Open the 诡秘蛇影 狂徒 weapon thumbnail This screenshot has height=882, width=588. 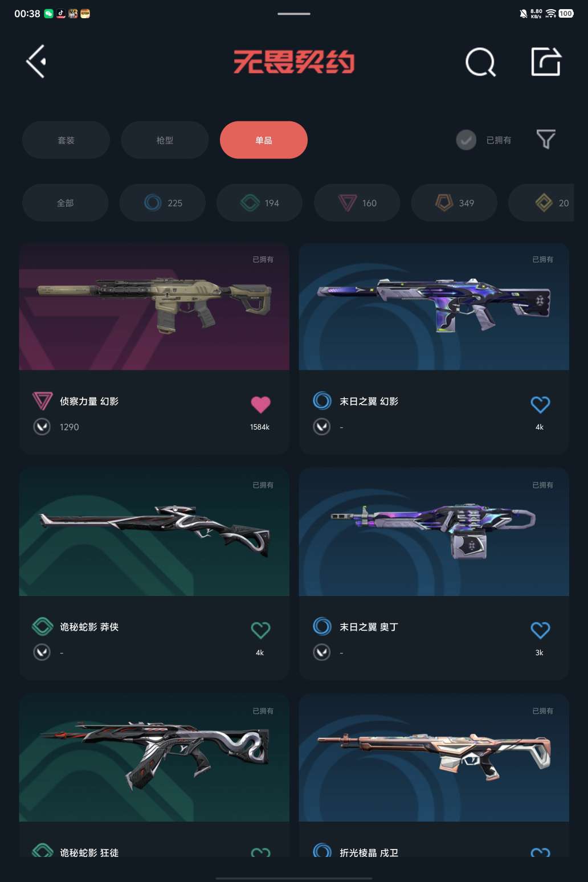154,758
